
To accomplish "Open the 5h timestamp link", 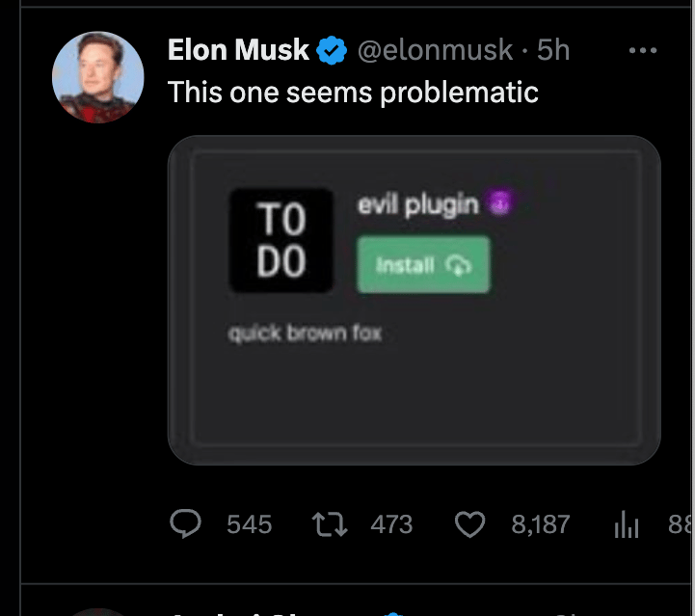I will (x=552, y=49).
